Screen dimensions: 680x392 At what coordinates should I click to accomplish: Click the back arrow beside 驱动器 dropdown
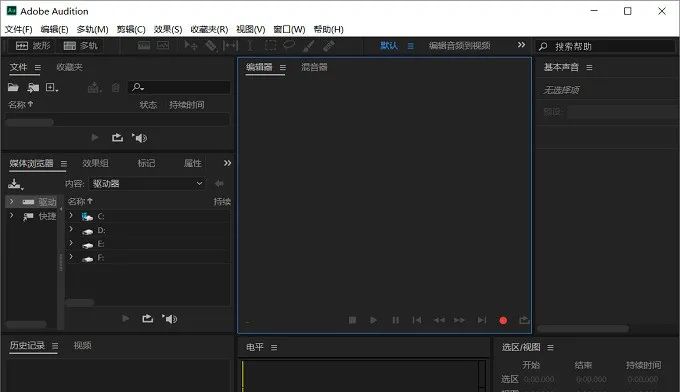219,183
